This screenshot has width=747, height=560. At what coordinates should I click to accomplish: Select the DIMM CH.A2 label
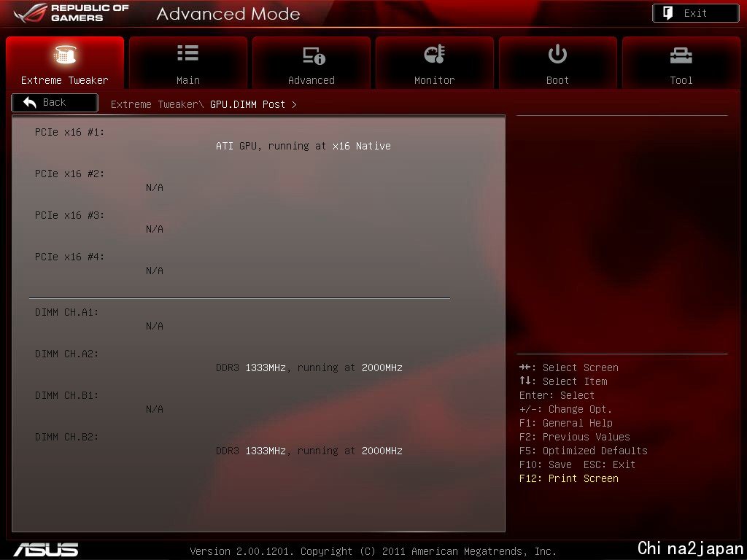[66, 354]
